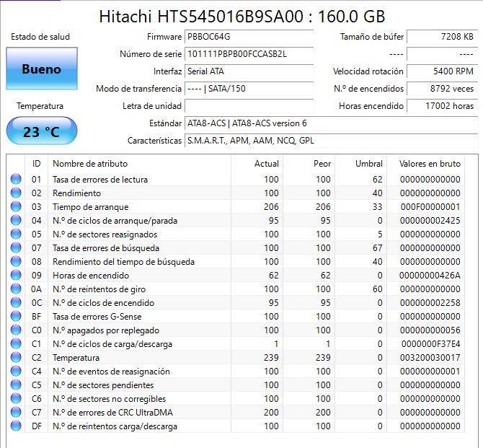Click status icon for eventos de reasignación row
Screen dimensions: 483x448
coord(16,372)
